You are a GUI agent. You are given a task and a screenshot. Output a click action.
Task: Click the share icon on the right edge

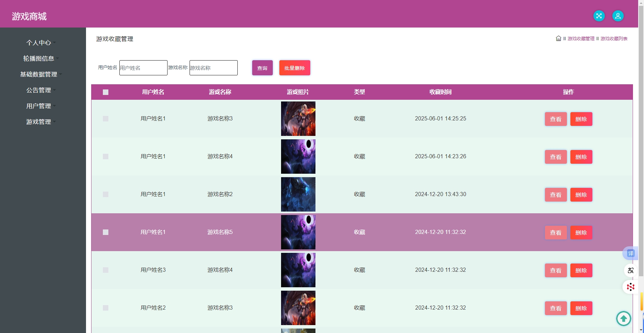pos(631,270)
